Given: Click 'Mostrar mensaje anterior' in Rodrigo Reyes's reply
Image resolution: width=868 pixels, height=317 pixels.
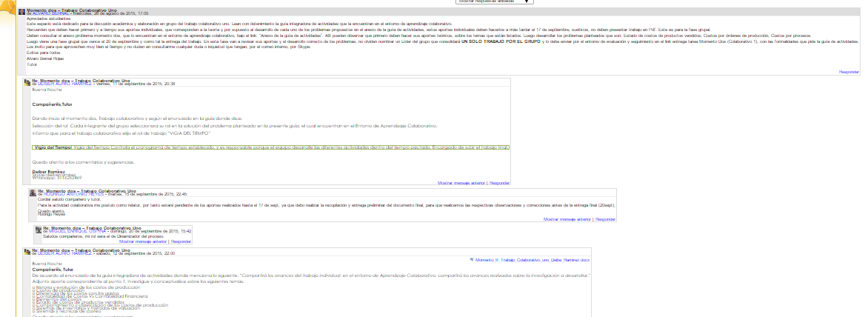Looking at the screenshot, I should coord(568,219).
